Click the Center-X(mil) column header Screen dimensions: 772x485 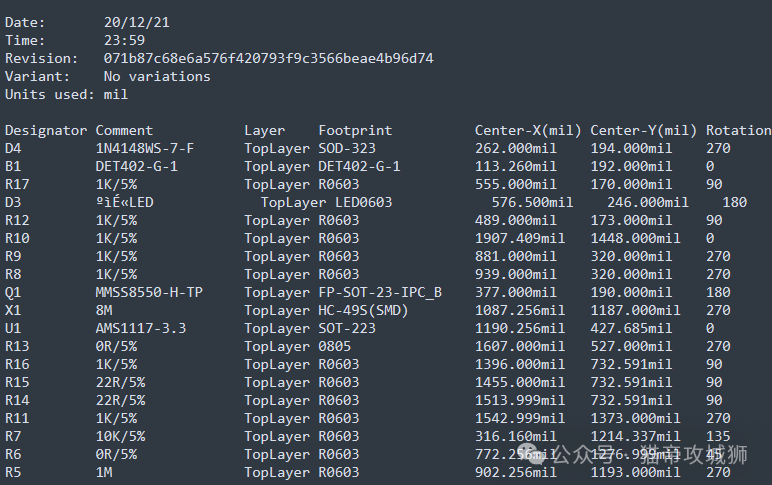528,130
